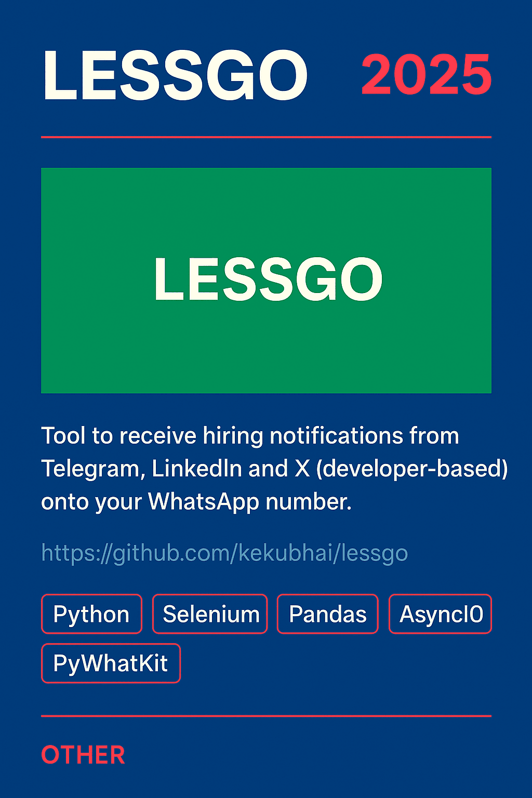Click the "(developer-based)" text
This screenshot has width=532, height=798.
pos(412,469)
